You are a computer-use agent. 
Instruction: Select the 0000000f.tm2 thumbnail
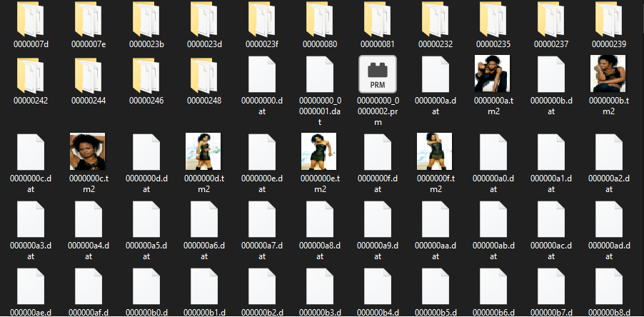point(435,150)
